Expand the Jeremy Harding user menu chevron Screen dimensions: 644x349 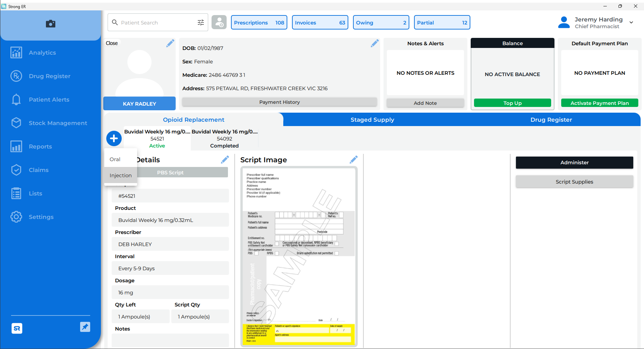631,22
